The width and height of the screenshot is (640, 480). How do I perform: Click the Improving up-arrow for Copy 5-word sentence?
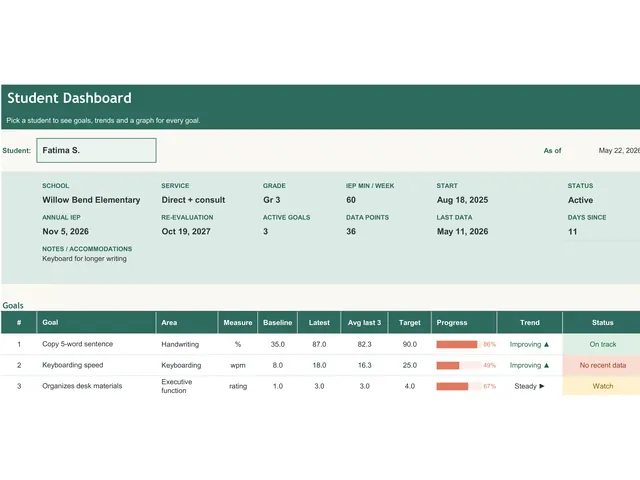pos(547,344)
